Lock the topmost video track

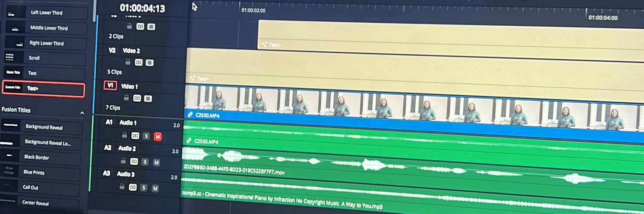[130, 26]
